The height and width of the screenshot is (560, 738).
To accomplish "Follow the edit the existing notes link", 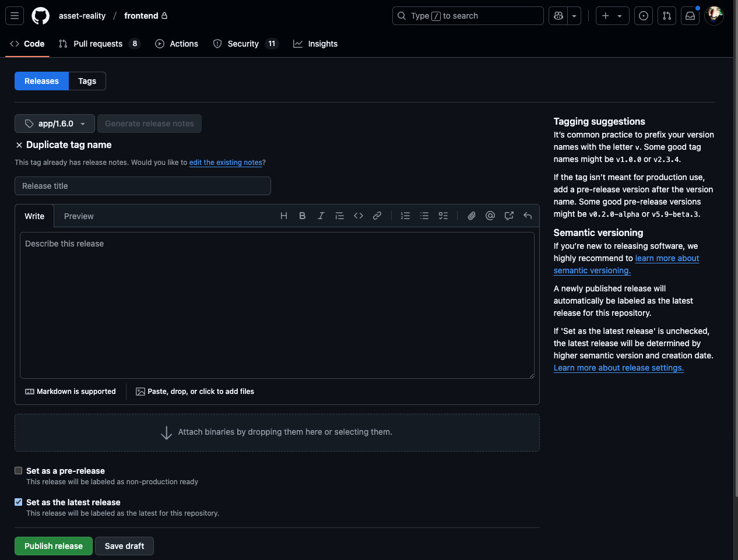I will click(226, 163).
